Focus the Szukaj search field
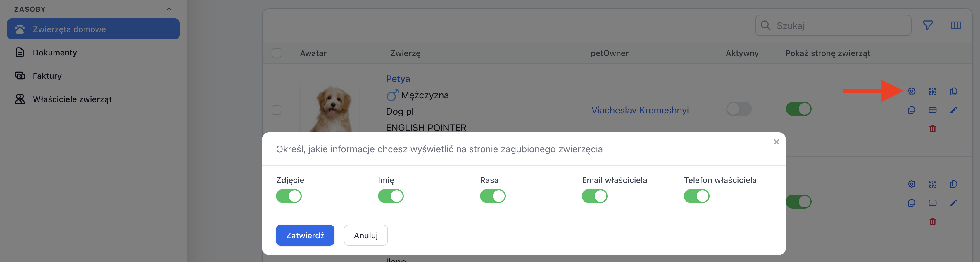Image resolution: width=980 pixels, height=262 pixels. 833,25
